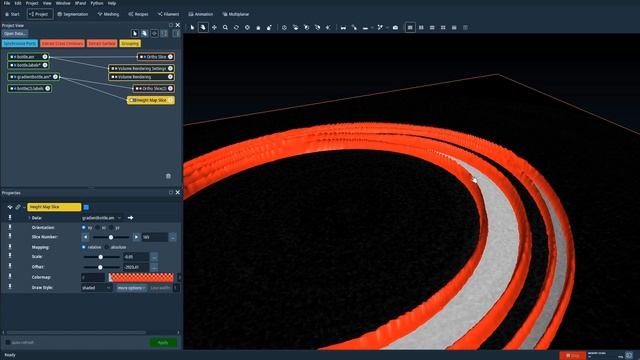Select the four viewers layout icon
This screenshot has width=640, height=360.
[443, 27]
